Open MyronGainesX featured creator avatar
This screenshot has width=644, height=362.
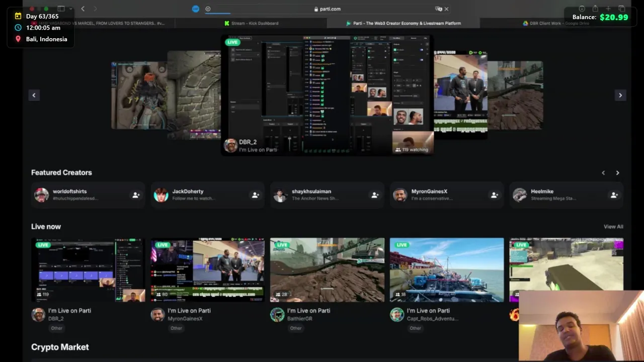click(400, 195)
